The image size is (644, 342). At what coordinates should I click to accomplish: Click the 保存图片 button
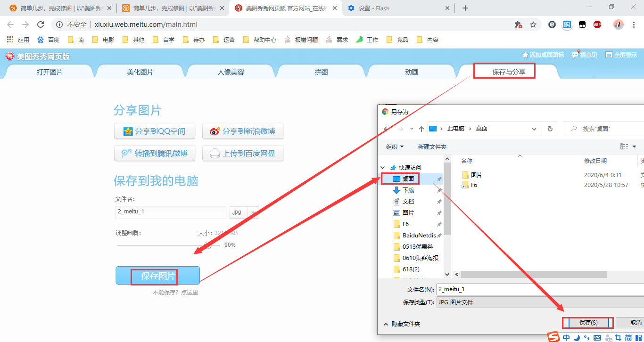point(158,276)
